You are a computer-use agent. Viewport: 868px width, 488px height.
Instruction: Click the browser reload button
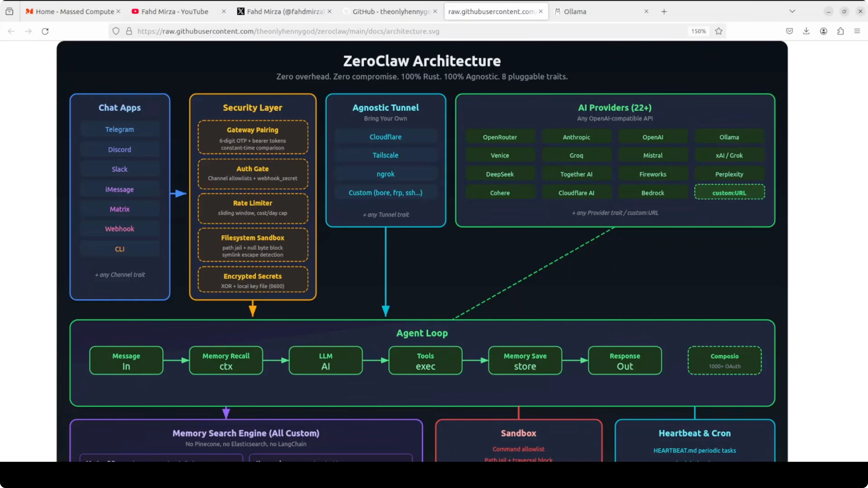pyautogui.click(x=45, y=31)
